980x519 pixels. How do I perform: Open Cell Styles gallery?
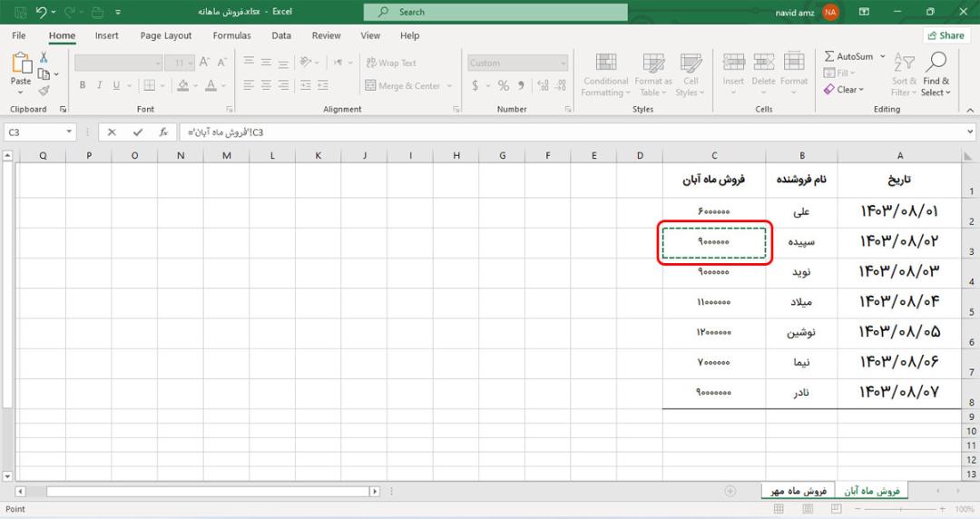690,74
